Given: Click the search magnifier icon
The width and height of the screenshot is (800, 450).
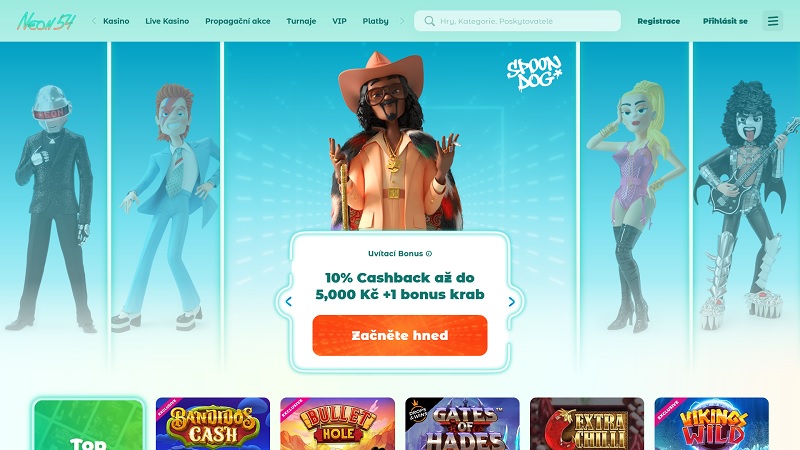Looking at the screenshot, I should (430, 21).
